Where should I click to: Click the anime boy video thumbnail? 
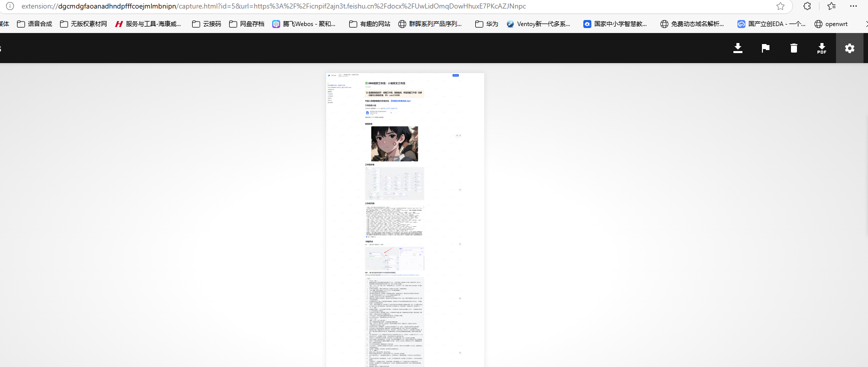(x=394, y=144)
